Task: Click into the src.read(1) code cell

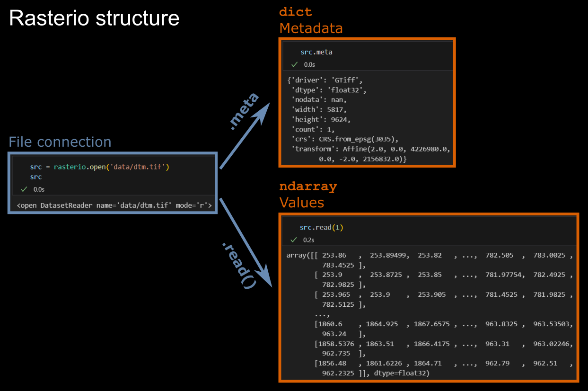Action: click(x=321, y=228)
